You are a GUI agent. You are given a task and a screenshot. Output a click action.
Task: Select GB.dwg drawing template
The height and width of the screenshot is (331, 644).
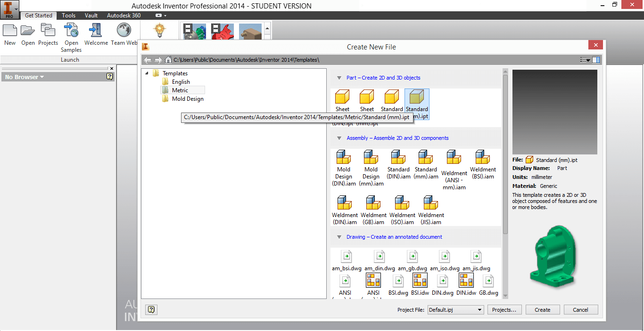[488, 285]
